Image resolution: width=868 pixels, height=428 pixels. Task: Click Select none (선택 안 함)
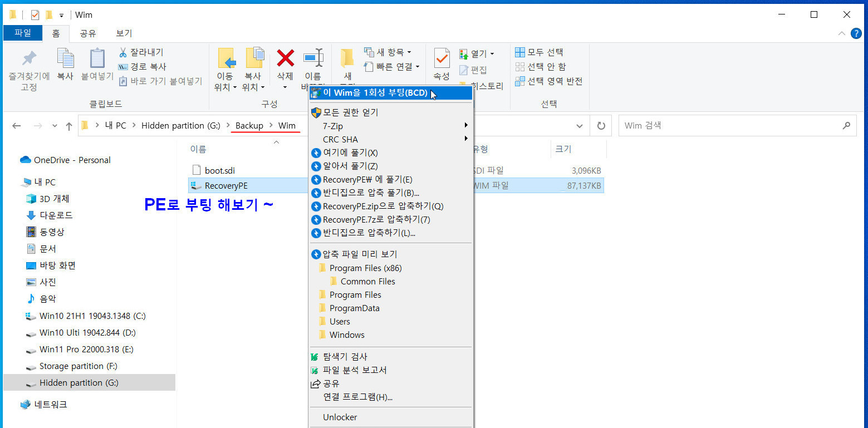pos(540,67)
